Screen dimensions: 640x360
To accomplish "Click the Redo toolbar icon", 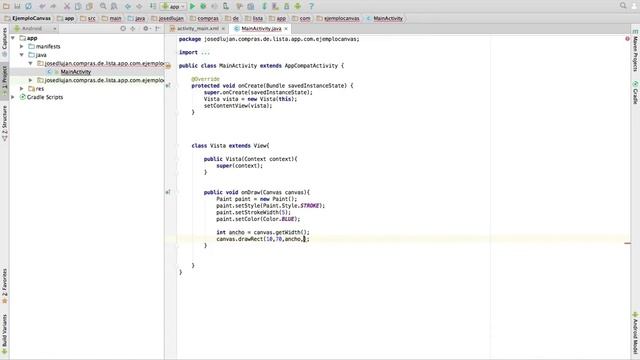I will click(53, 6).
